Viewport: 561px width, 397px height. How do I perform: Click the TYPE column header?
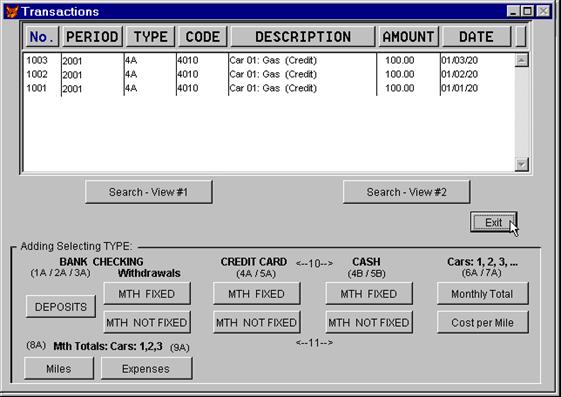pos(150,37)
